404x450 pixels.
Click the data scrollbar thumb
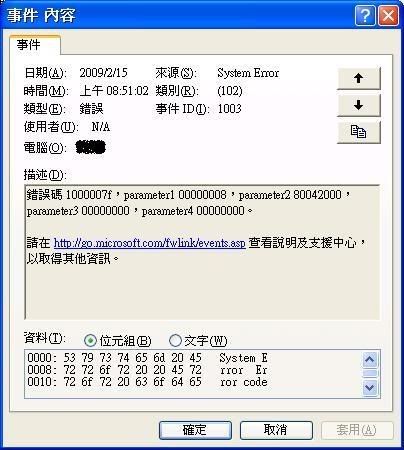click(370, 373)
